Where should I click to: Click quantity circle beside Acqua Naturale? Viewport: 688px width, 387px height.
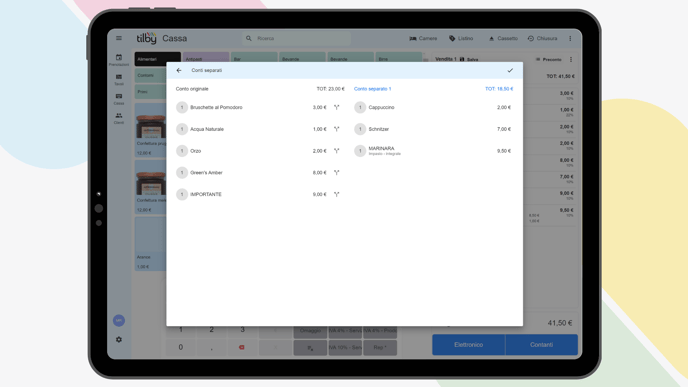click(182, 129)
